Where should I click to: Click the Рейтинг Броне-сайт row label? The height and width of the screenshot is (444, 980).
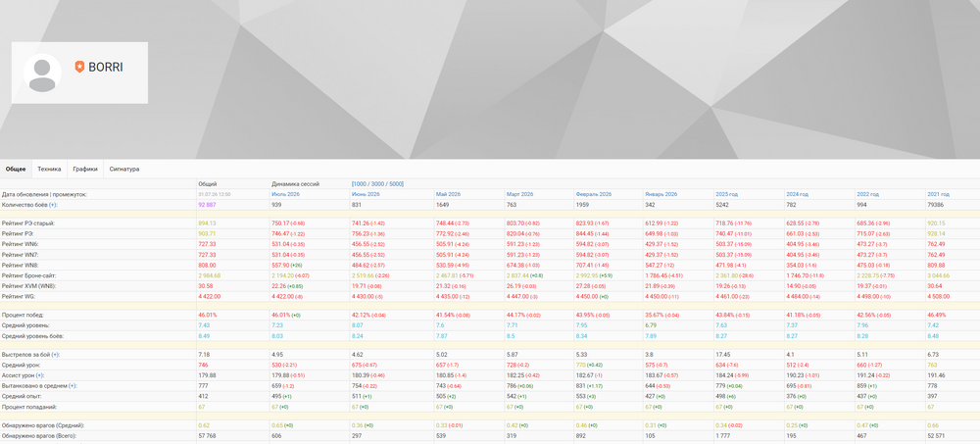pyautogui.click(x=30, y=275)
